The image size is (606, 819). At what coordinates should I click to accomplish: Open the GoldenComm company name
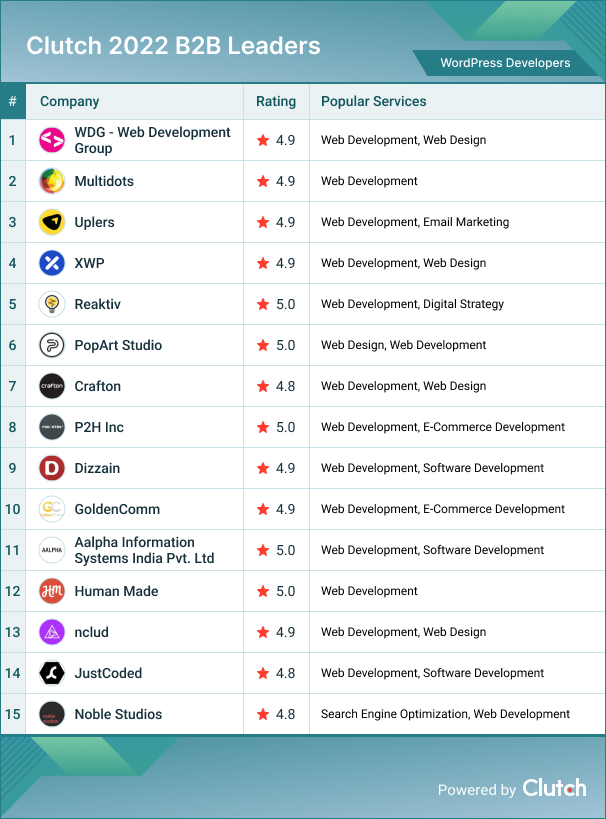coord(117,509)
